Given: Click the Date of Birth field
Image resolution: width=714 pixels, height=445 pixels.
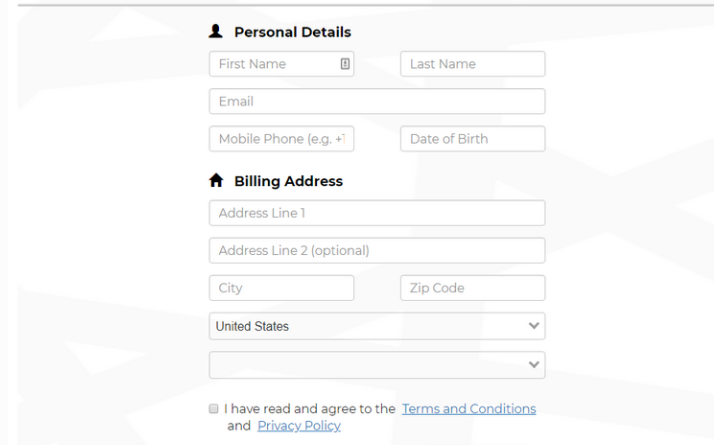Looking at the screenshot, I should coord(473,138).
